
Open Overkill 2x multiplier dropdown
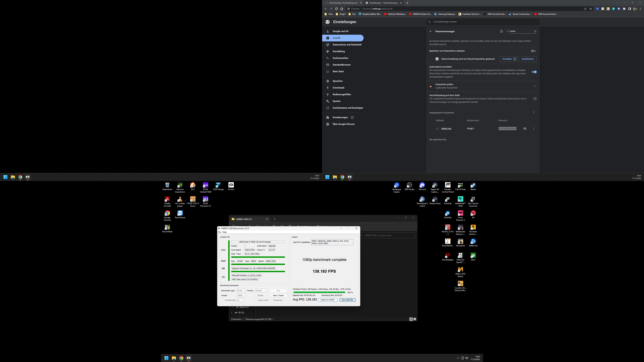pyautogui.click(x=240, y=300)
